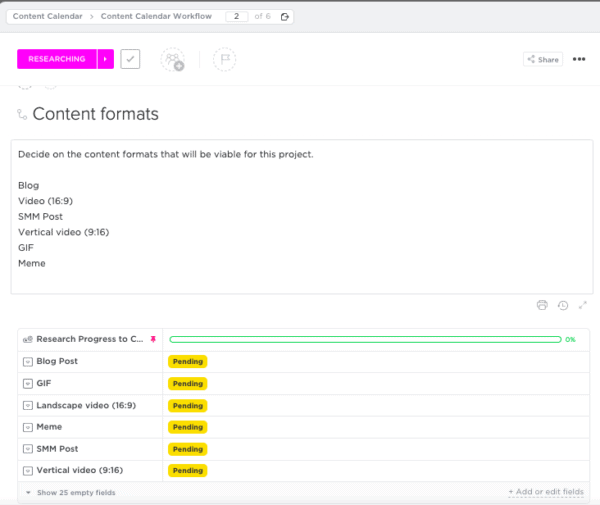Open Vertical video (9:16) Pending dropdown
This screenshot has width=600, height=505.
[x=188, y=471]
